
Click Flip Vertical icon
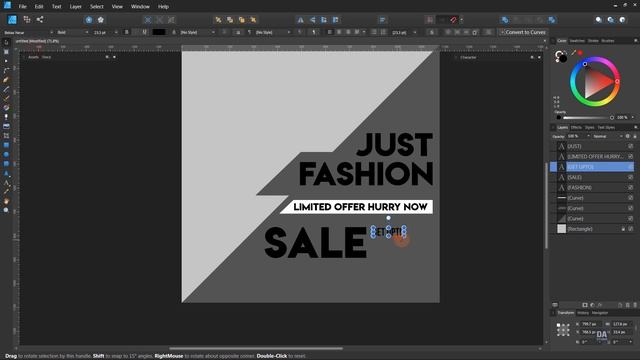pyautogui.click(x=312, y=20)
